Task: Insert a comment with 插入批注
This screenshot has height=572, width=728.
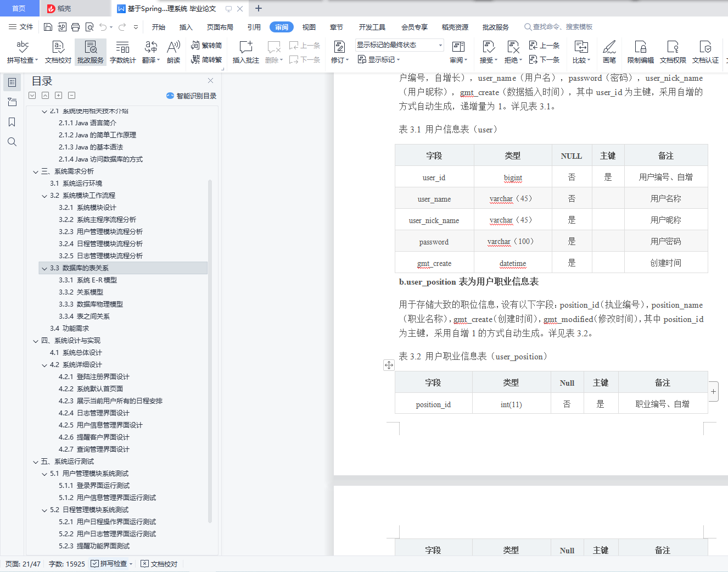Action: click(x=245, y=52)
